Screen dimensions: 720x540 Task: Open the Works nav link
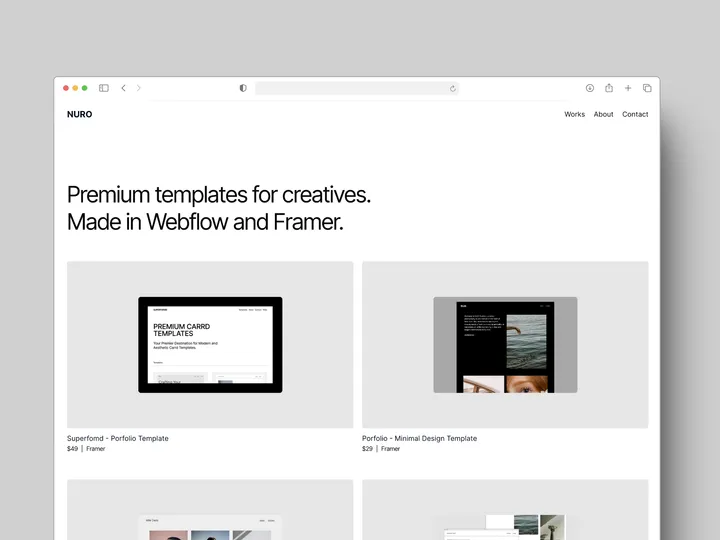coord(574,114)
